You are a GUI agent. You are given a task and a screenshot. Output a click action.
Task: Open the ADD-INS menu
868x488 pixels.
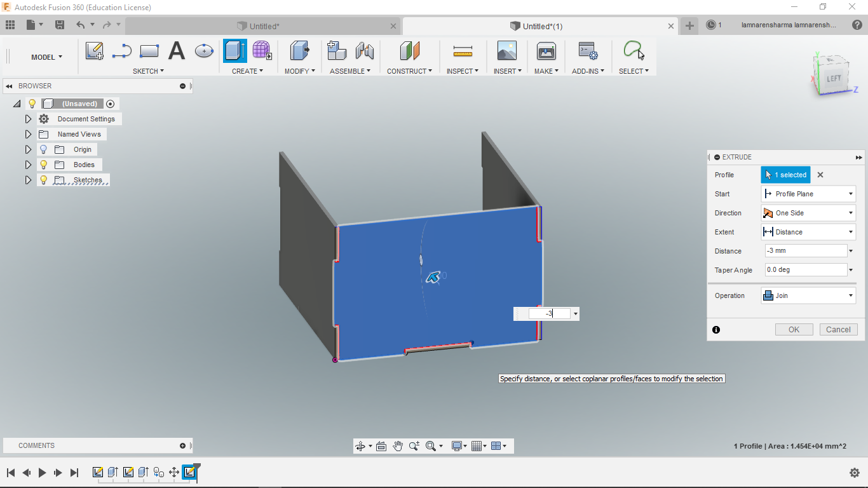pyautogui.click(x=588, y=71)
